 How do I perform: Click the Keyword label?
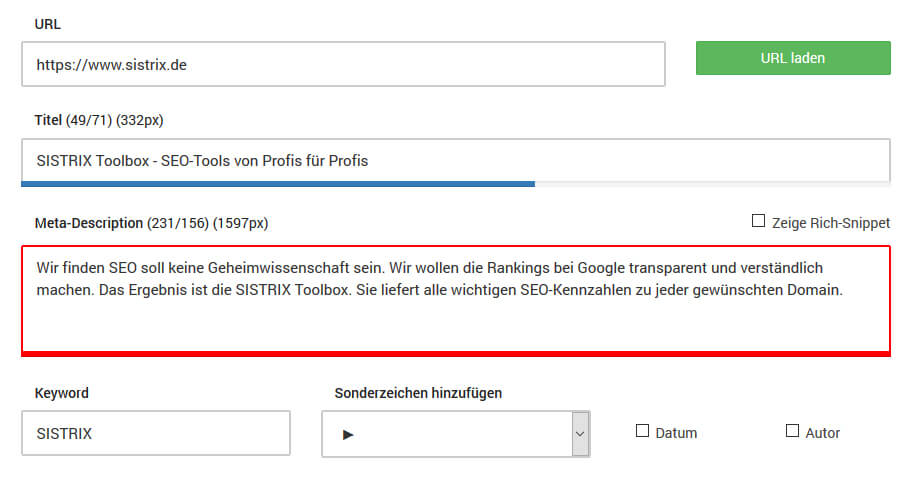coord(62,393)
